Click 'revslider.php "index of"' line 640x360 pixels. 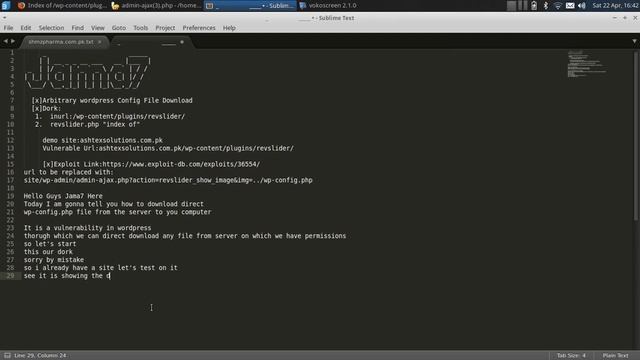click(x=95, y=124)
